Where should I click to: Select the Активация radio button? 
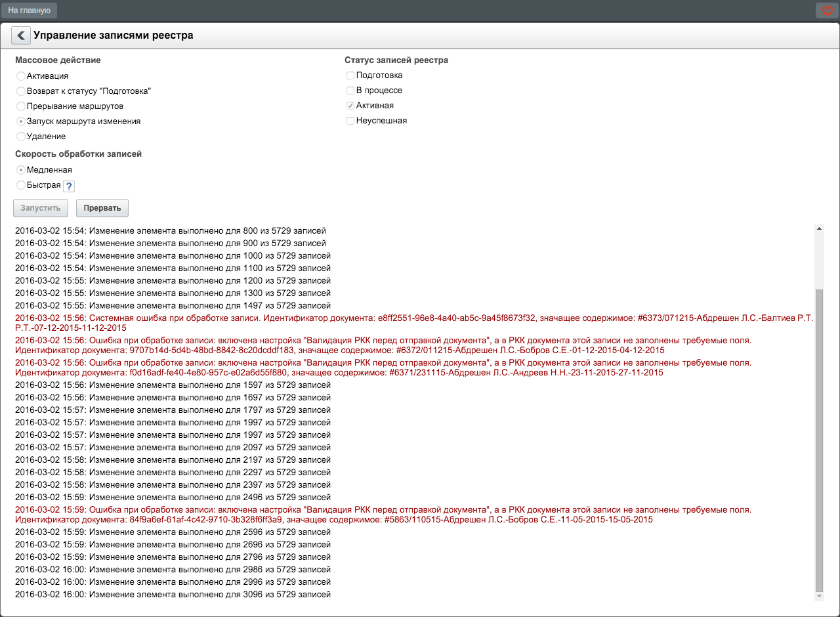(x=21, y=76)
